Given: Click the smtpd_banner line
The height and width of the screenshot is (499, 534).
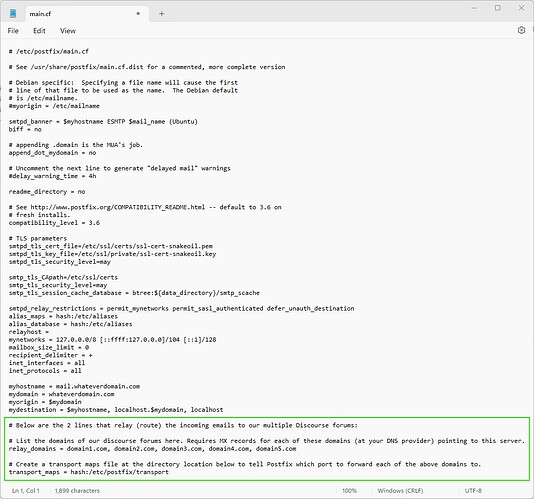Looking at the screenshot, I should click(x=103, y=122).
